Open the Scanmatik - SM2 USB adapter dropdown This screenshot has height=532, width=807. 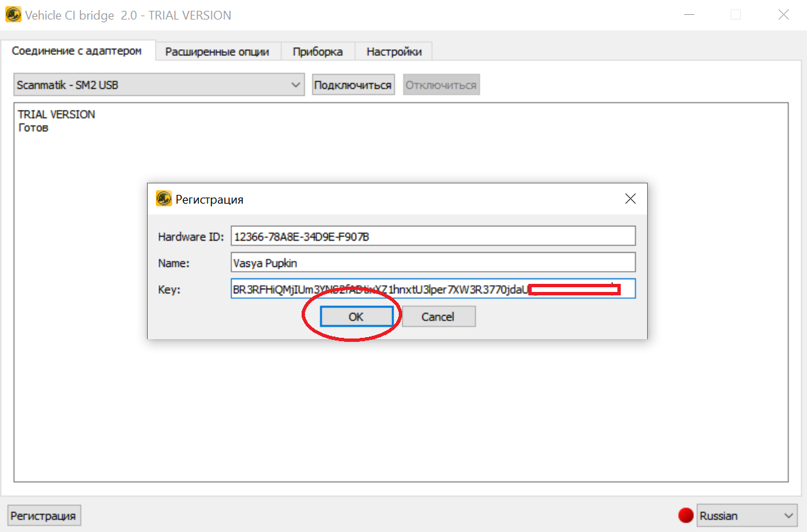[159, 85]
